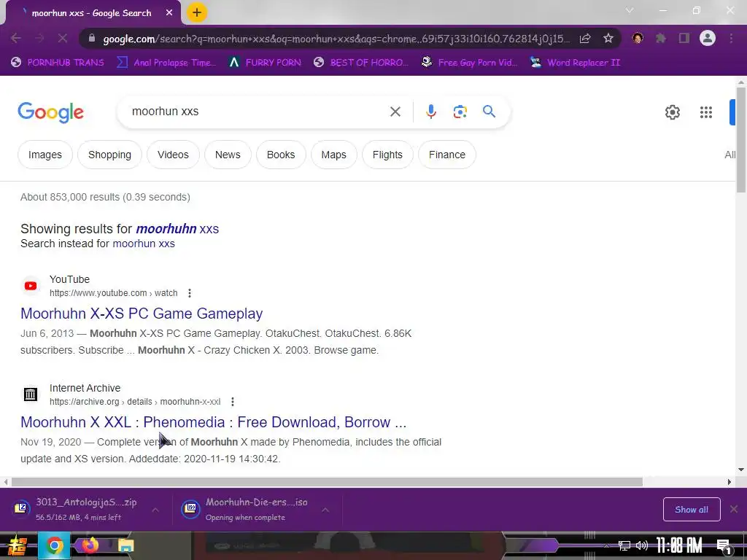Open Moorhuhn X XXL Phenomedia result
Viewport: 747px width, 560px height.
(x=214, y=422)
